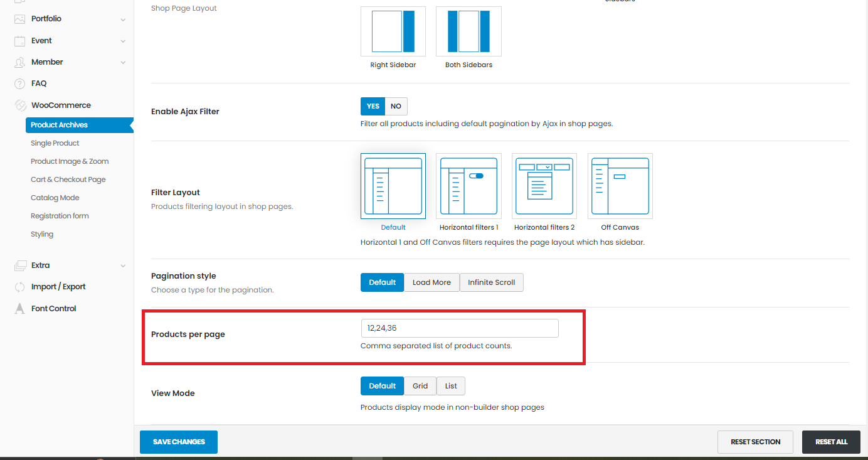Click the Portfolio image icon in sidebar
868x460 pixels.
point(20,19)
